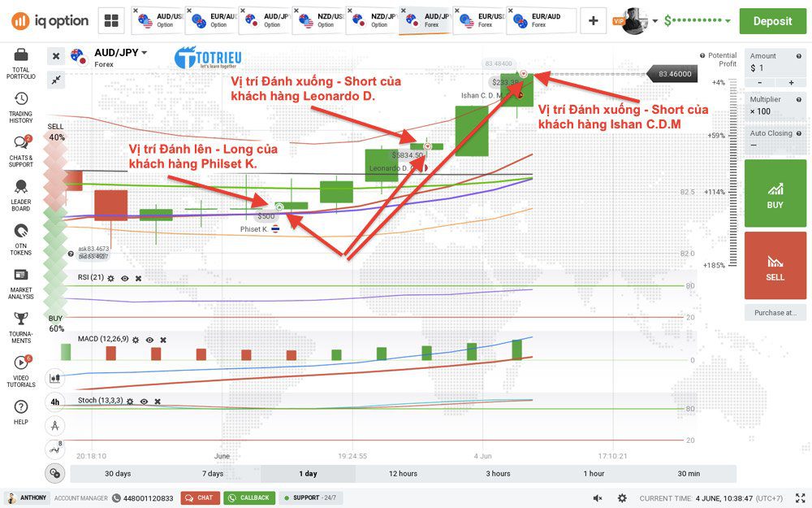Viewport: 812px width, 508px height.
Task: Toggle fullscreen mode icon
Action: (800, 498)
